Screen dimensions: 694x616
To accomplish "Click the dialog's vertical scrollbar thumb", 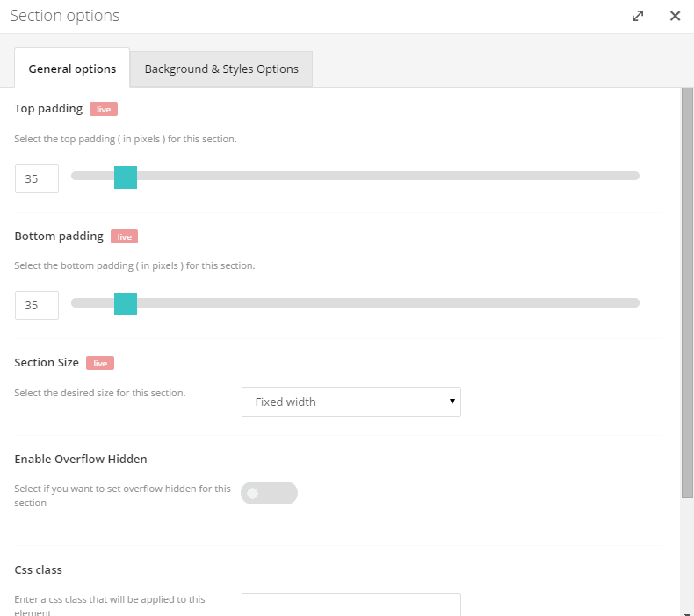I will coord(687,293).
